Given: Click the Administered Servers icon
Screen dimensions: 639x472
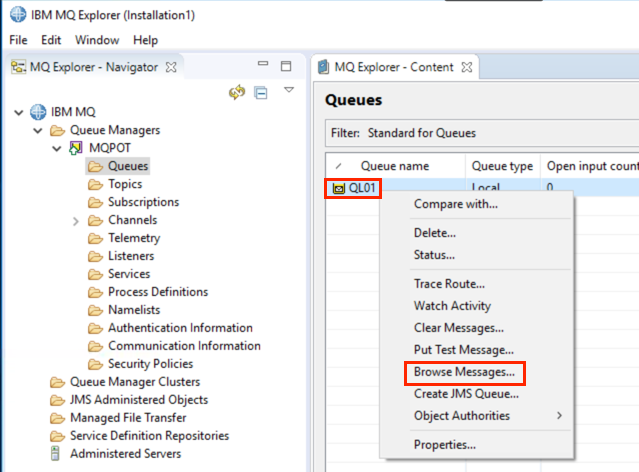Looking at the screenshot, I should (55, 453).
